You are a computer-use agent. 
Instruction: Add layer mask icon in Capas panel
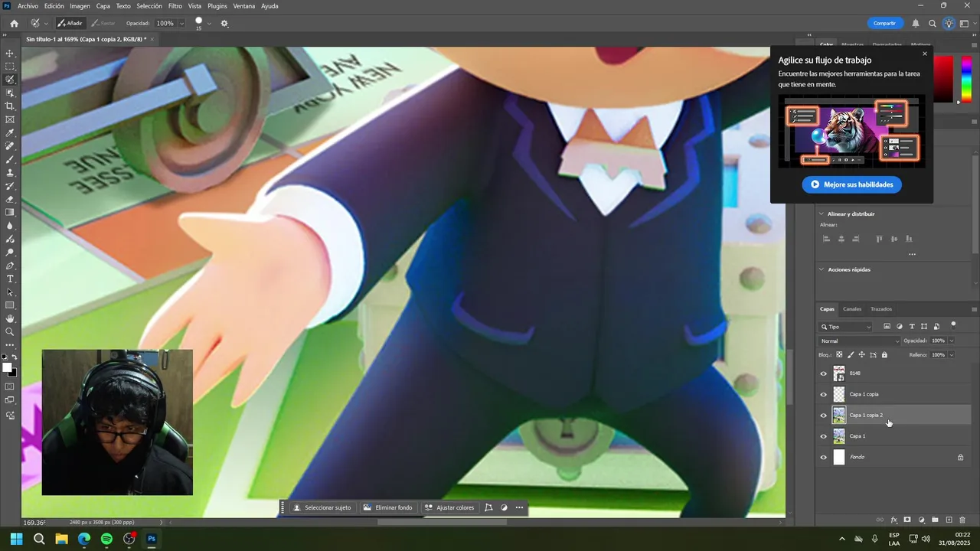[x=907, y=520]
